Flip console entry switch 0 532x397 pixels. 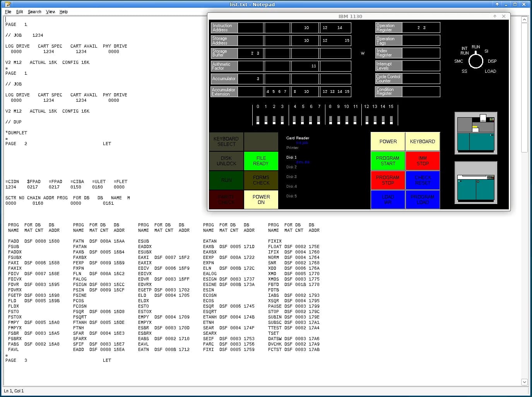258,120
